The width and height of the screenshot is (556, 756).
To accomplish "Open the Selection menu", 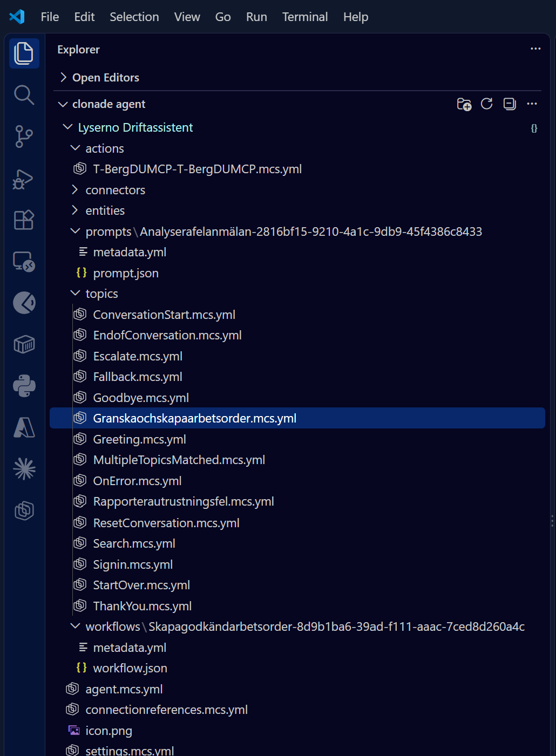I will (134, 17).
